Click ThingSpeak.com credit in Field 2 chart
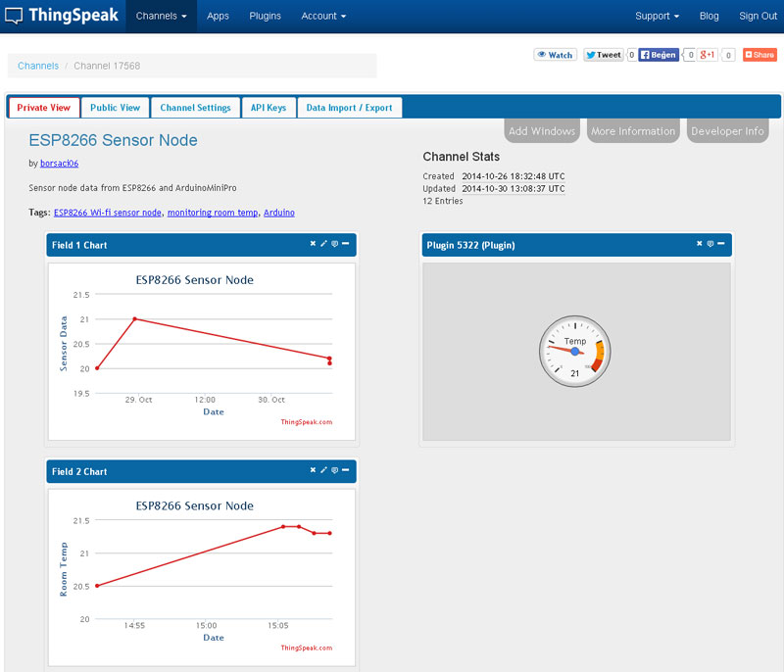The height and width of the screenshot is (672, 784). click(307, 648)
